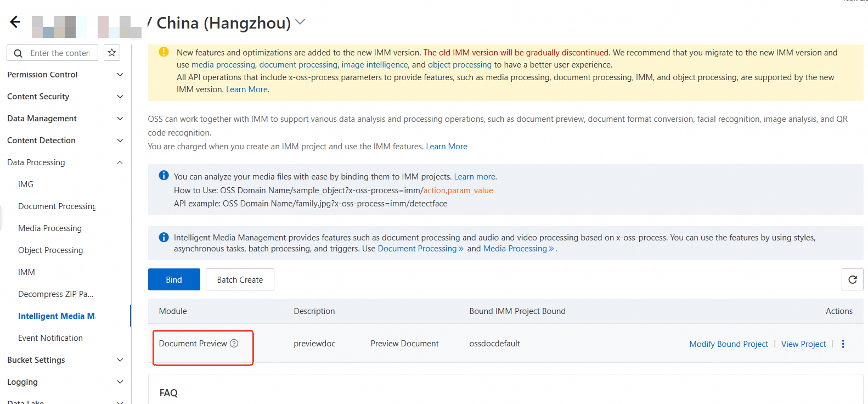Follow the Media Processing » link
The image size is (868, 404).
pyautogui.click(x=519, y=249)
